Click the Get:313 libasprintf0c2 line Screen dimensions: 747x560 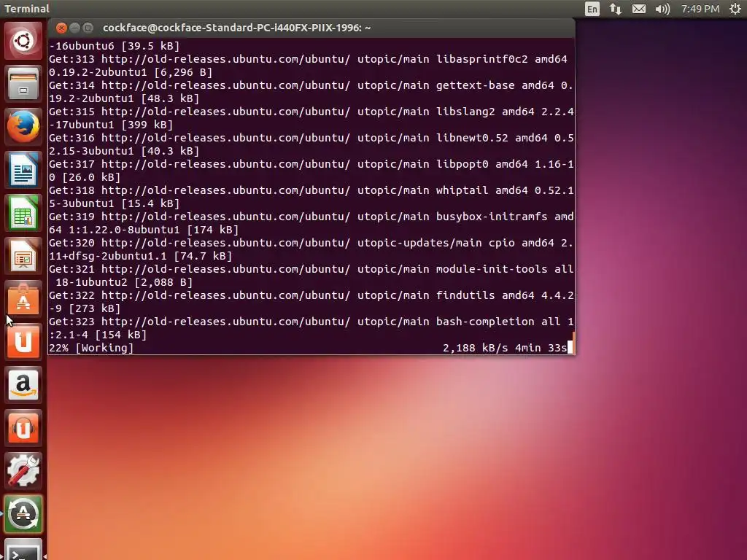[308, 59]
